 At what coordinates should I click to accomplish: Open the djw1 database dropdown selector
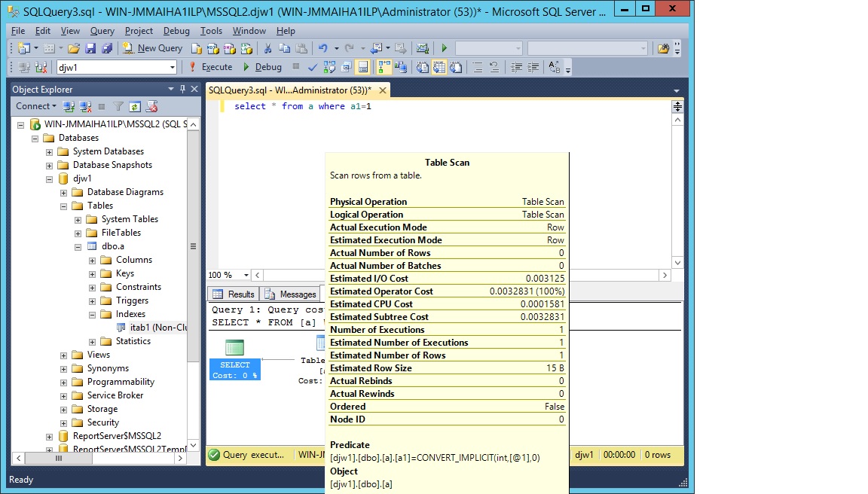pyautogui.click(x=172, y=66)
